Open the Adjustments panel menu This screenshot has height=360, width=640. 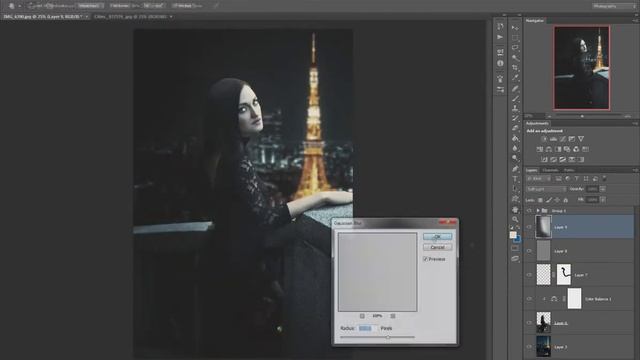[635, 123]
